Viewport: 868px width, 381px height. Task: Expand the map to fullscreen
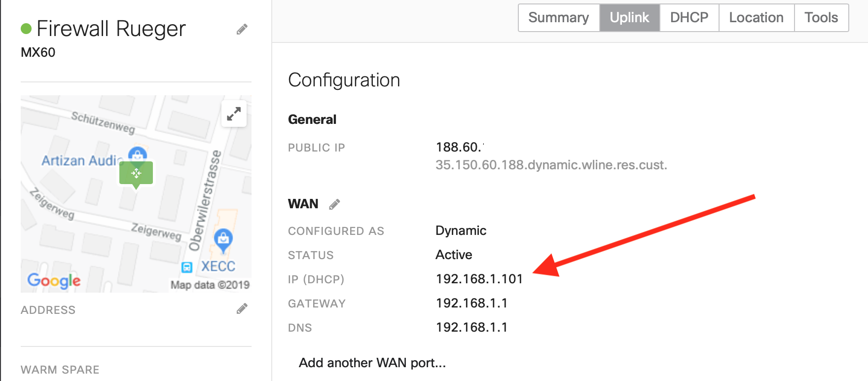pyautogui.click(x=234, y=114)
